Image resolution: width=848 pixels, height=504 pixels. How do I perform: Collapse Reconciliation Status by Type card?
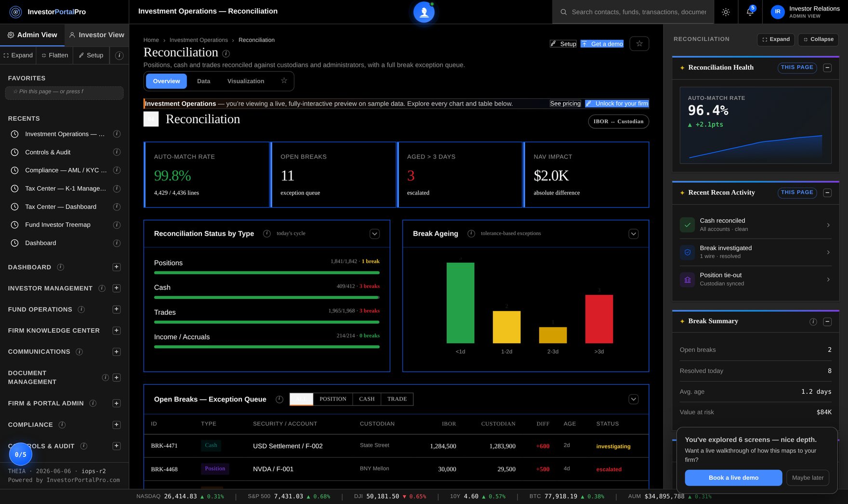374,234
